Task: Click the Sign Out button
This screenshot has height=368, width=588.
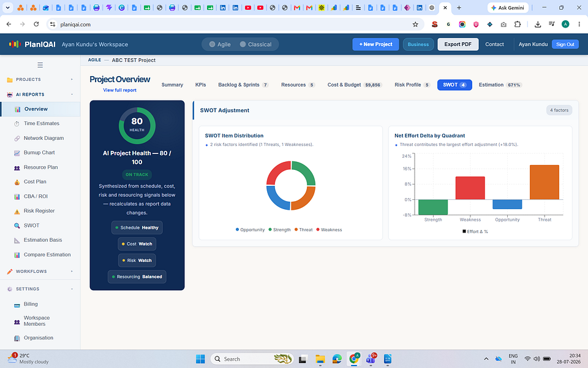Action: pyautogui.click(x=565, y=44)
